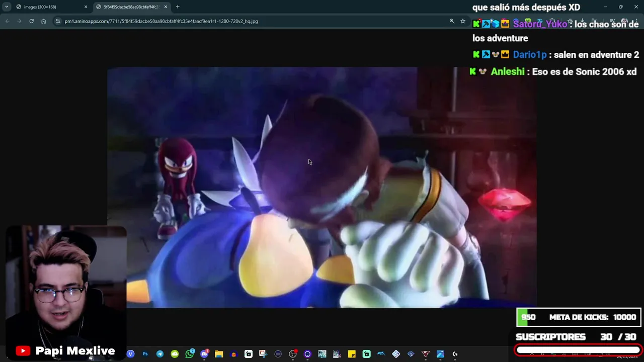Open File Explorer folder icon
This screenshot has height=362, width=644.
(x=219, y=354)
